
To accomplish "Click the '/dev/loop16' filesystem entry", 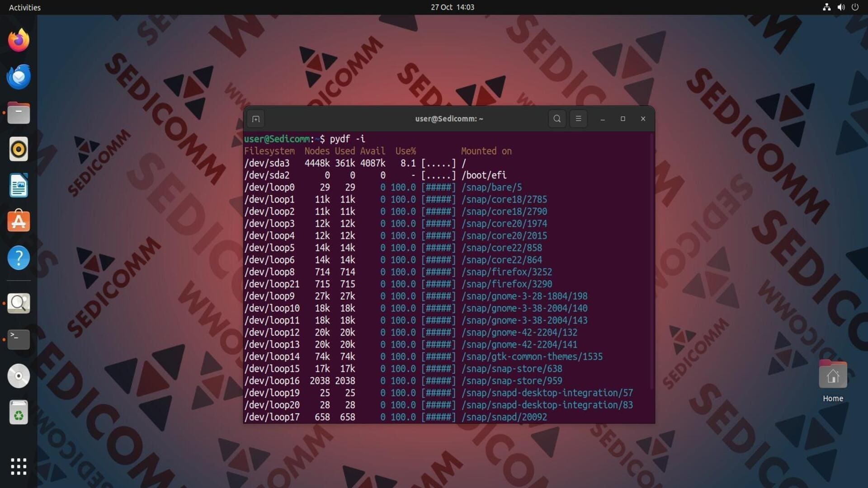I will tap(272, 381).
